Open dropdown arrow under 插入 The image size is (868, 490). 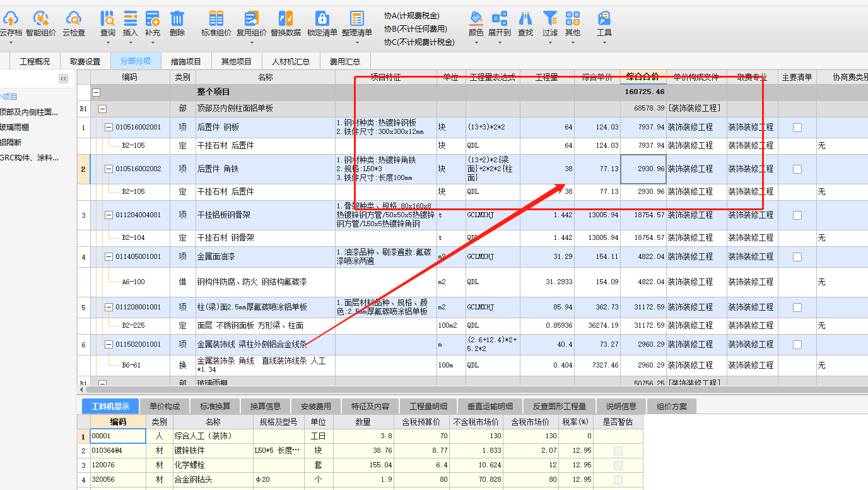pyautogui.click(x=131, y=43)
